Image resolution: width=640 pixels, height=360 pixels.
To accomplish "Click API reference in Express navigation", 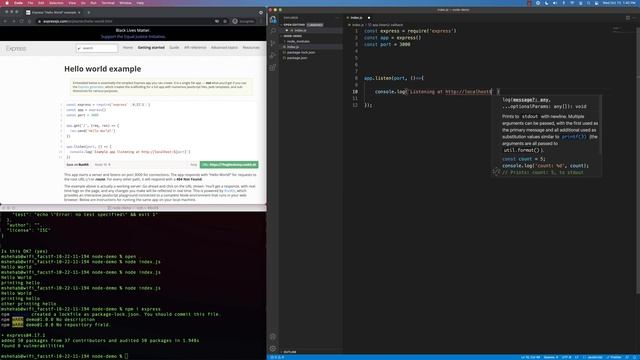I will click(x=195, y=48).
